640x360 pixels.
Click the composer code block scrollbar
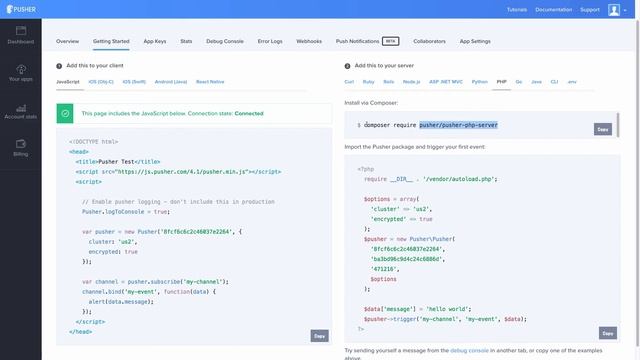[x=619, y=125]
